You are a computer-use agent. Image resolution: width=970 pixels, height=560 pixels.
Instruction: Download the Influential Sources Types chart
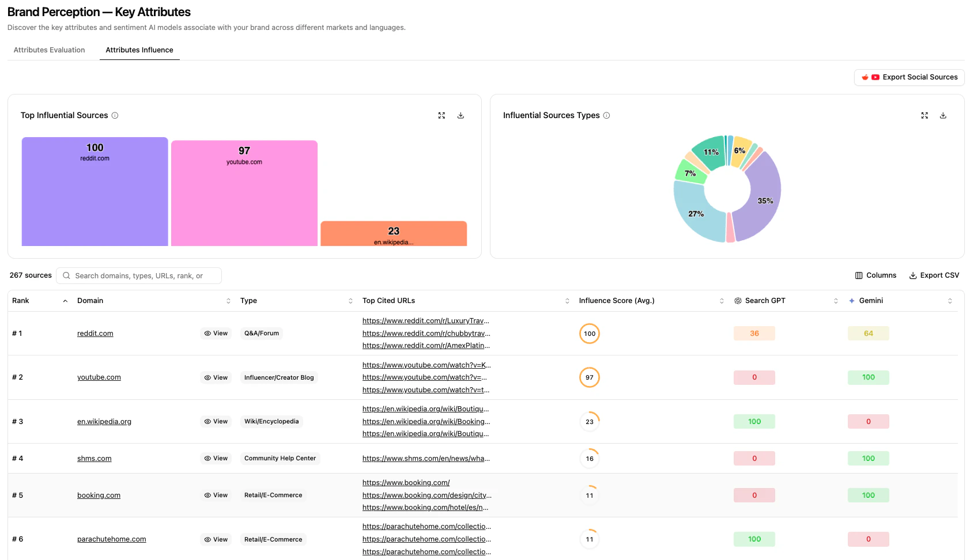pos(943,115)
